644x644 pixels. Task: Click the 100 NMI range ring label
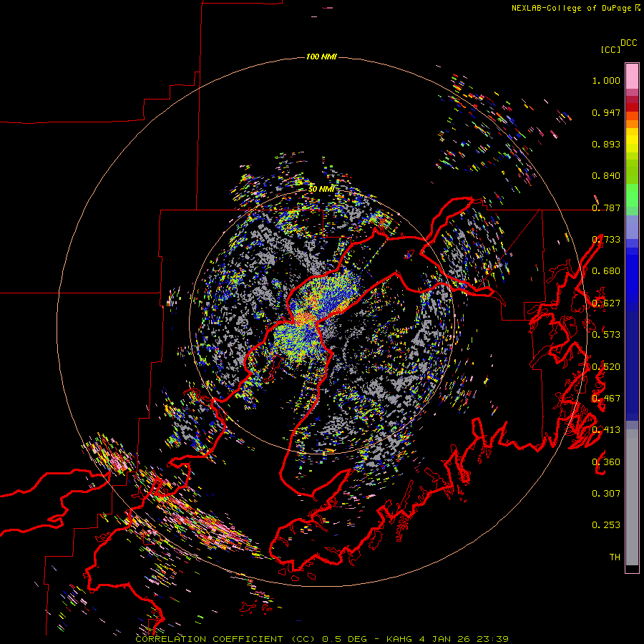(x=321, y=57)
